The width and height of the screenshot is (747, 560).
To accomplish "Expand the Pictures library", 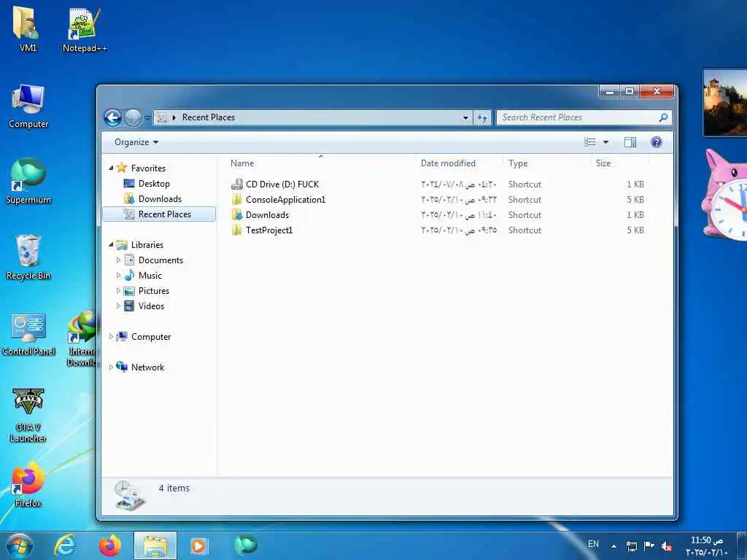I will tap(118, 290).
